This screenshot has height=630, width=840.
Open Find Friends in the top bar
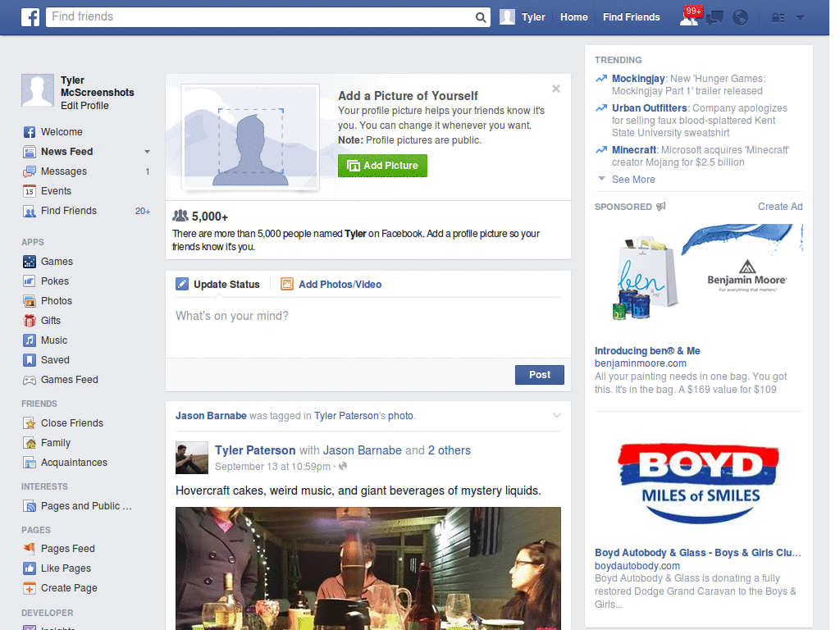tap(631, 17)
